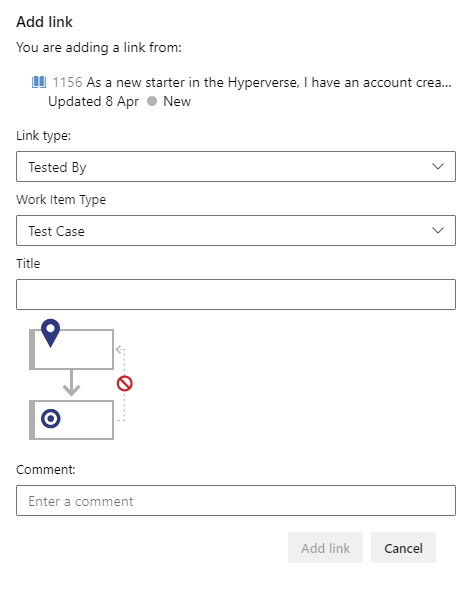472x605 pixels.
Task: Focus the Enter a comment field
Action: pyautogui.click(x=236, y=500)
